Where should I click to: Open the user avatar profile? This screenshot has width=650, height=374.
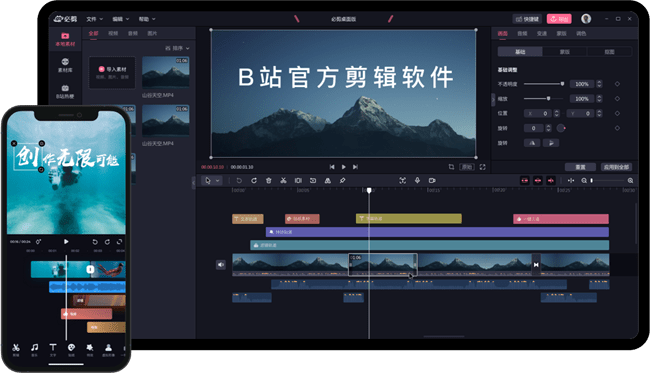coord(586,19)
